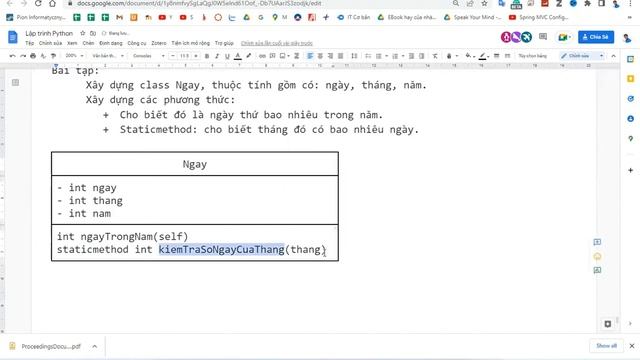Viewport: 640px width, 360px height.
Task: Click the add-ons plus icon in sidebar
Action: point(631,170)
